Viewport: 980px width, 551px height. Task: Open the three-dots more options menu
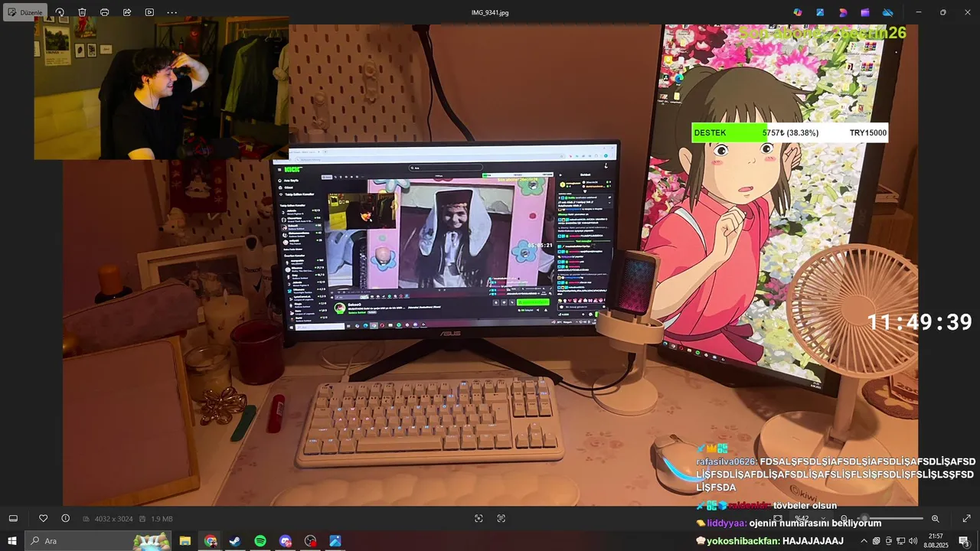pos(171,12)
